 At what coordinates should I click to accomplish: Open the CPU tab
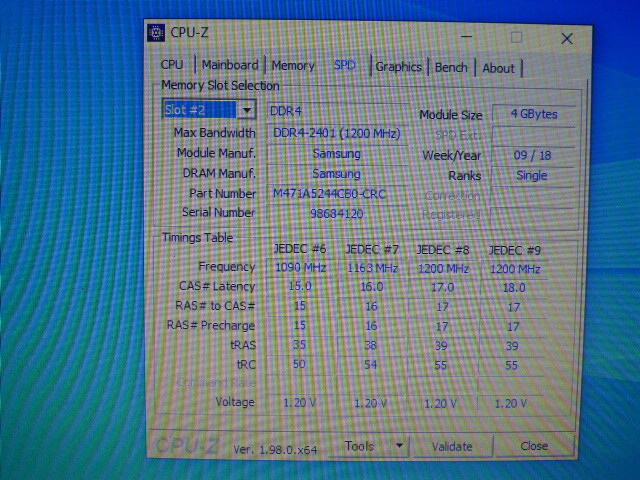click(x=172, y=65)
